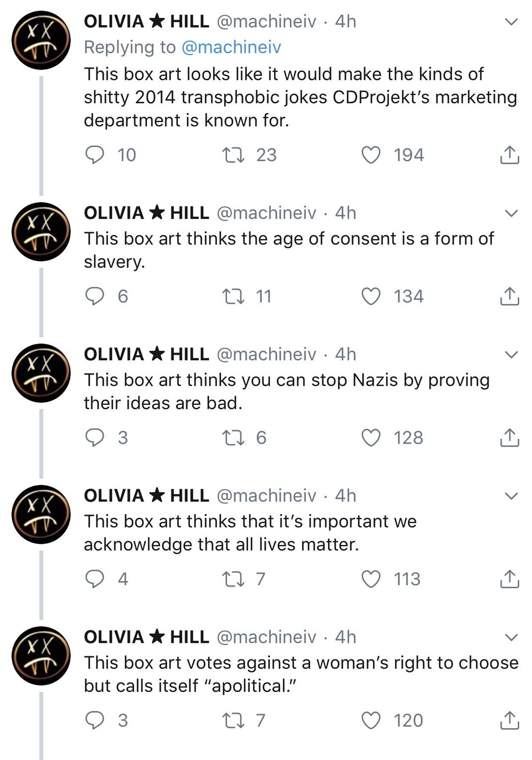532x760 pixels.
Task: Reply to the CDProjekt transphobic jokes tweet
Action: click(x=94, y=155)
